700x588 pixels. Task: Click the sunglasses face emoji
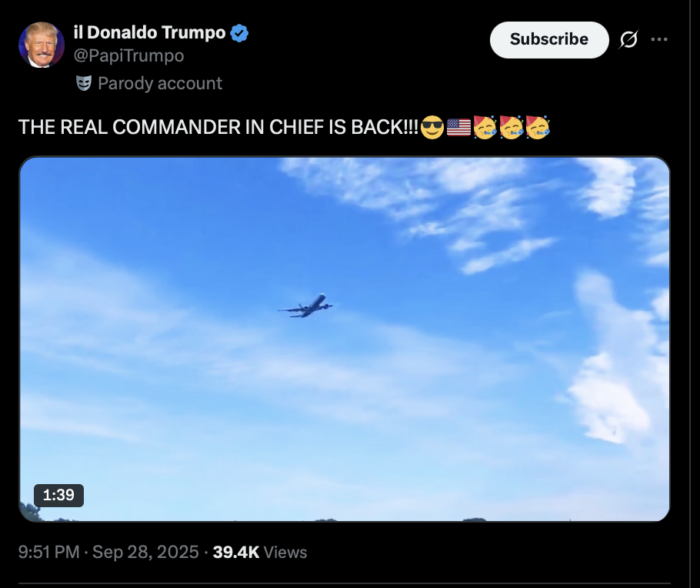(x=432, y=127)
